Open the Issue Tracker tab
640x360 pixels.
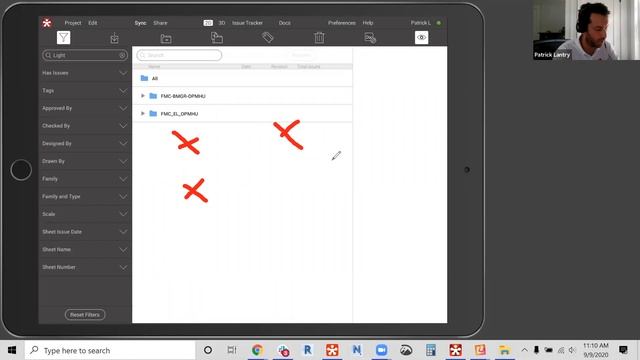tap(247, 23)
